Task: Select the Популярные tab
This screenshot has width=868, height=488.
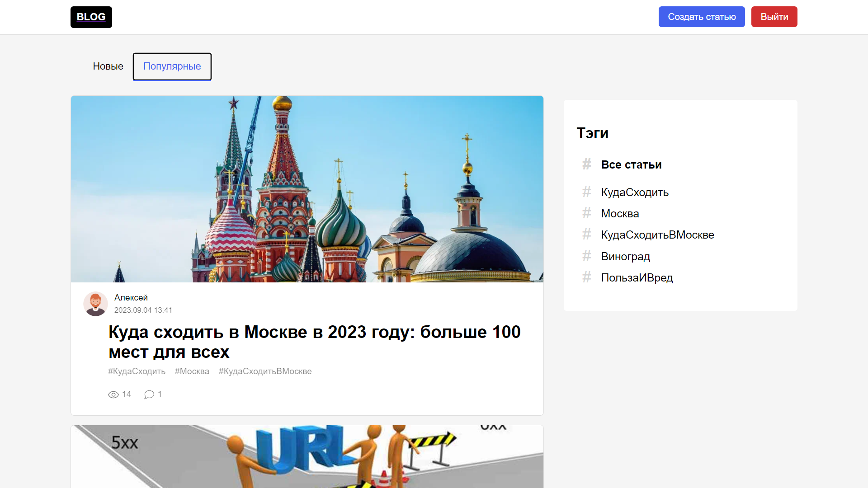Action: (172, 66)
